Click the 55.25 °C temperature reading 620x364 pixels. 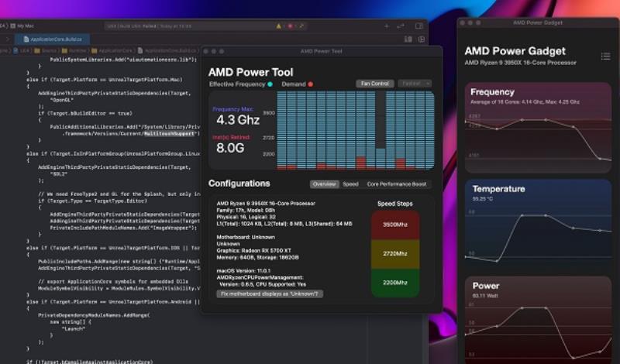(x=482, y=199)
